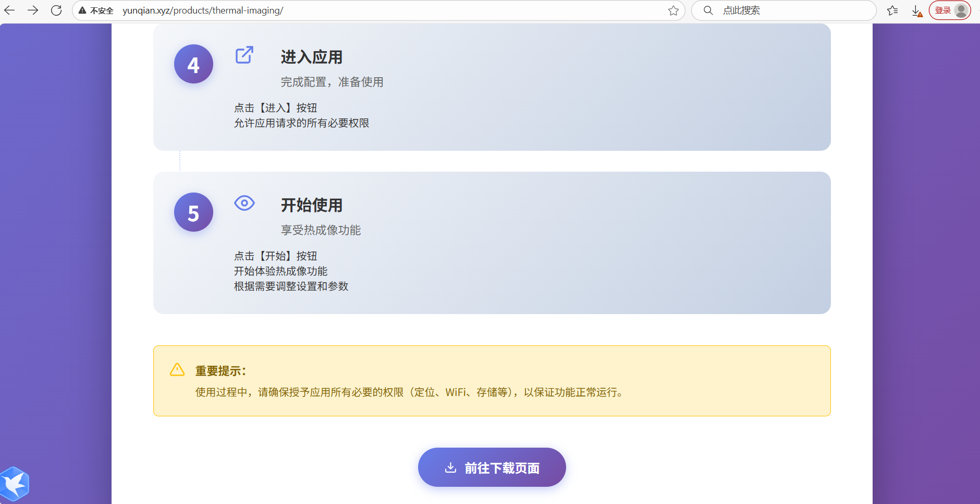Click the step 4 numbered circle badge
Viewport: 980px width, 504px height.
tap(193, 64)
